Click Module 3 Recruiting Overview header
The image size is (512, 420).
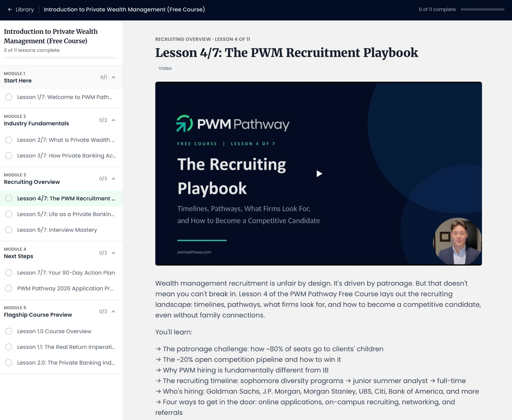click(x=61, y=179)
